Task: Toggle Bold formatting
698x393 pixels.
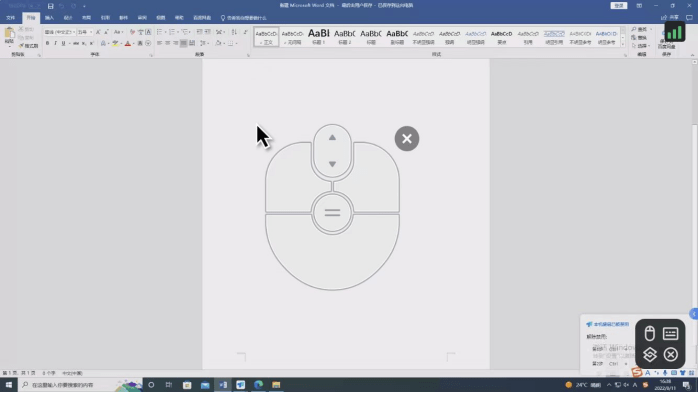Action: coord(48,43)
